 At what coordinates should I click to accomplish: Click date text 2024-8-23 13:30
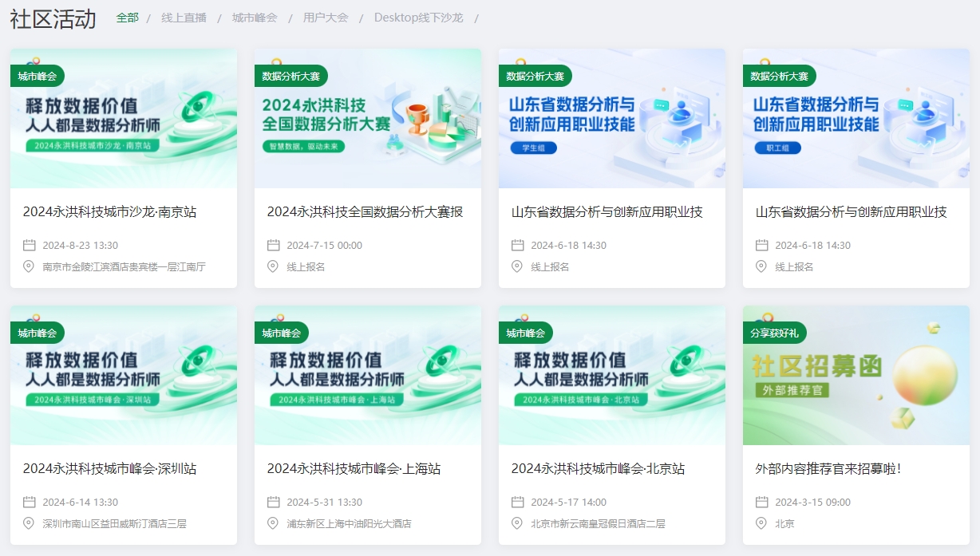81,246
